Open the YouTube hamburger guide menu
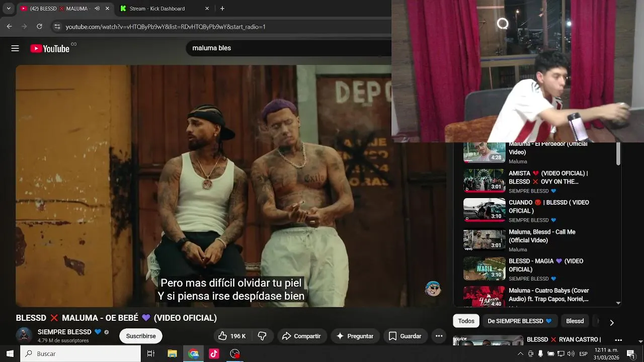Viewport: 644px width, 362px height. tap(15, 48)
